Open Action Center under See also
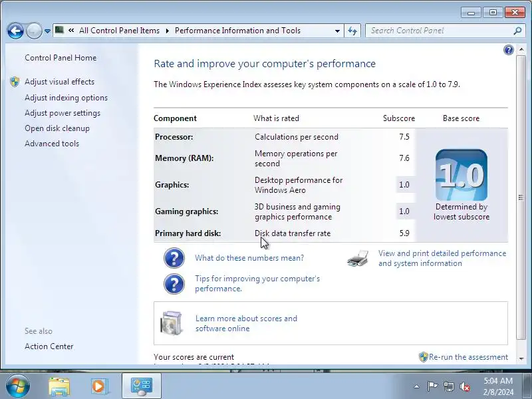This screenshot has height=399, width=532. pos(49,346)
